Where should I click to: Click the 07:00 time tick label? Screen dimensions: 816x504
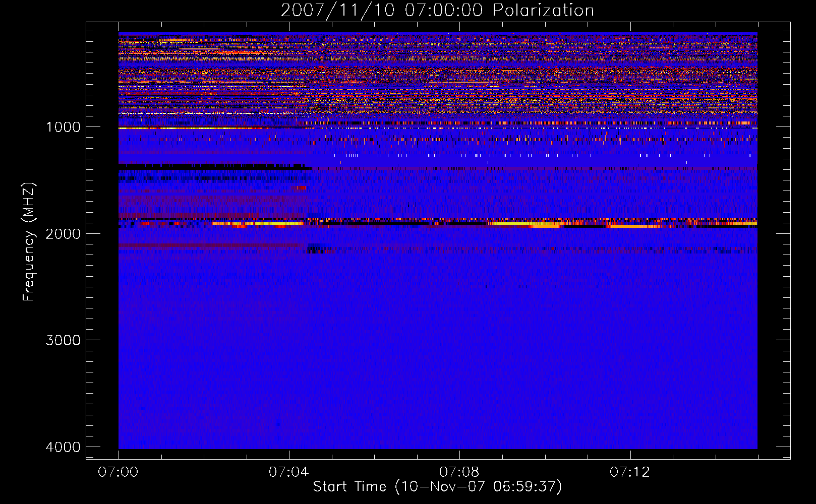[119, 472]
